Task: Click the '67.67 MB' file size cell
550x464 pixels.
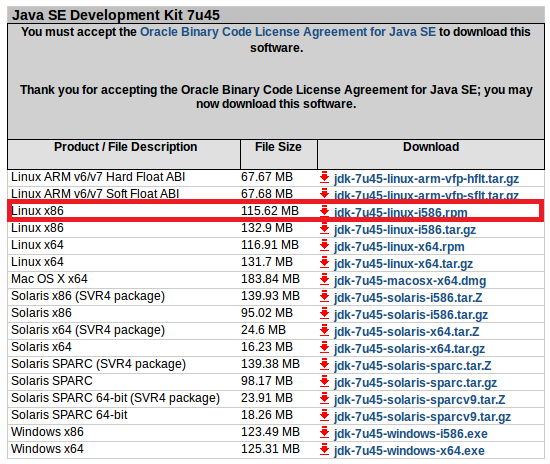Action: (x=267, y=177)
